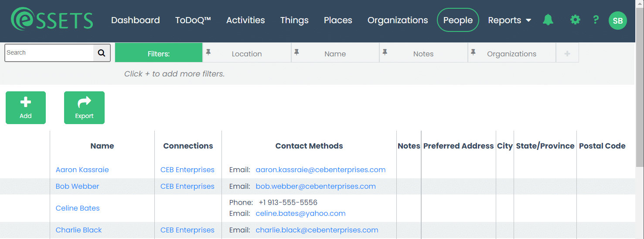
Task: Expand the Reports dropdown menu
Action: (x=509, y=20)
